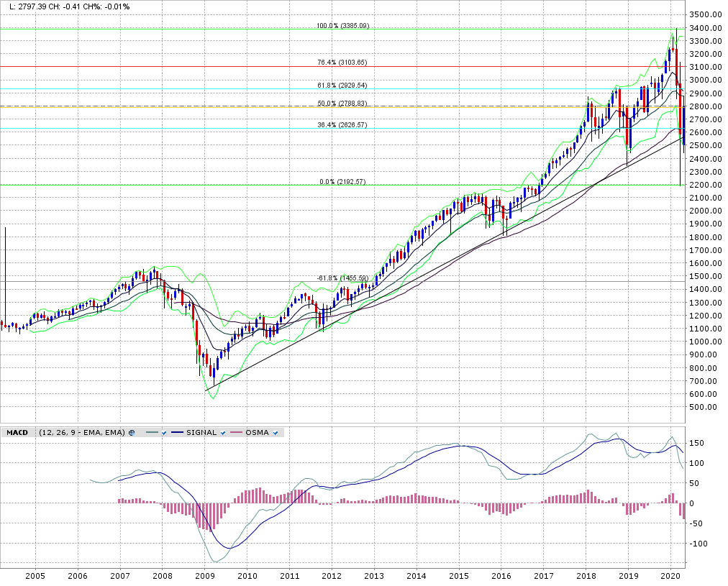Image resolution: width=728 pixels, height=586 pixels.
Task: Toggle the MACD line visibility checkbox
Action: (164, 432)
